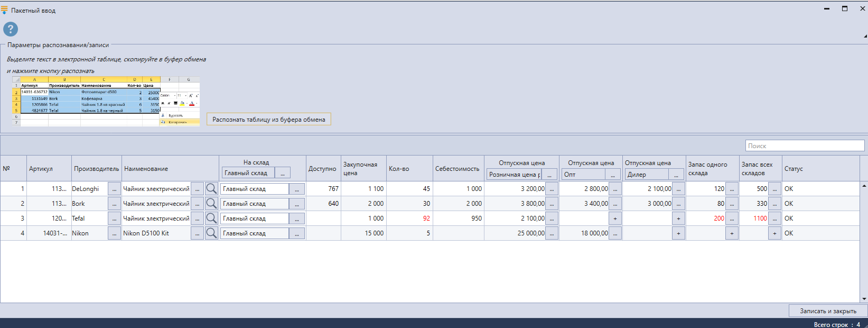The width and height of the screenshot is (868, 328).
Task: Focus the Поиск search field
Action: [x=805, y=145]
